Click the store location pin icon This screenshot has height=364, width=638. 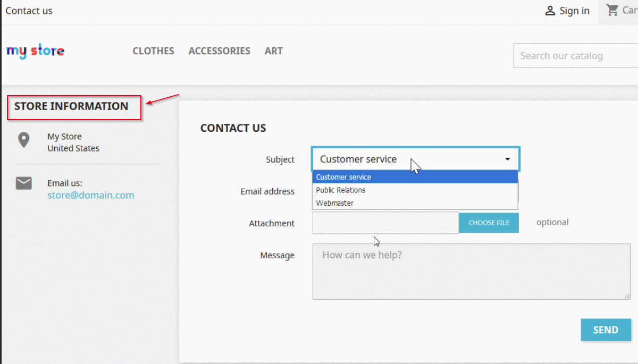(x=23, y=140)
